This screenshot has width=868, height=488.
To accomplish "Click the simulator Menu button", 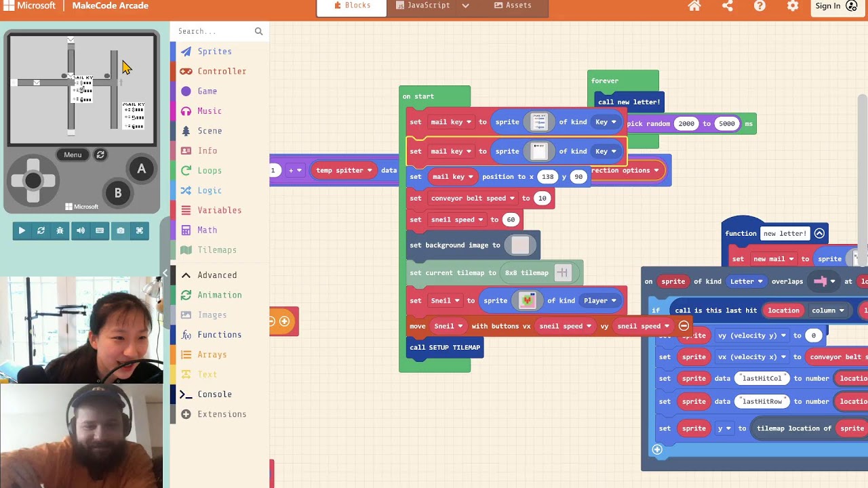I will (73, 155).
